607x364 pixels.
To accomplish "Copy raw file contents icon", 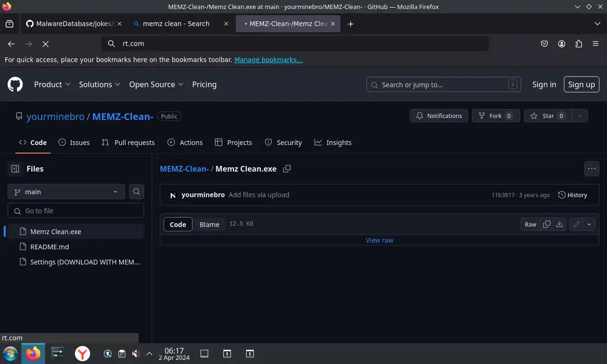I will [x=546, y=224].
